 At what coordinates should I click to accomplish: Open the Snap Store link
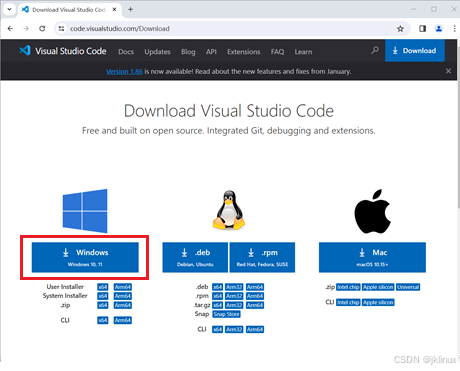(x=226, y=314)
